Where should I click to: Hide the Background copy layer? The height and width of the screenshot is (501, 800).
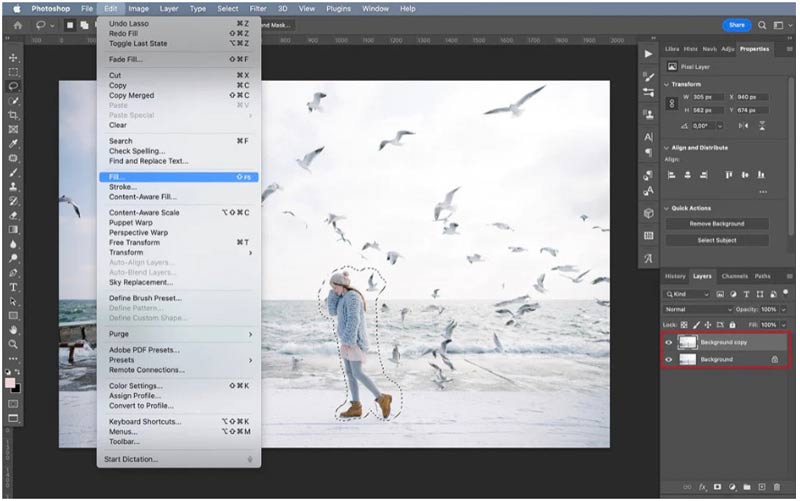point(668,342)
